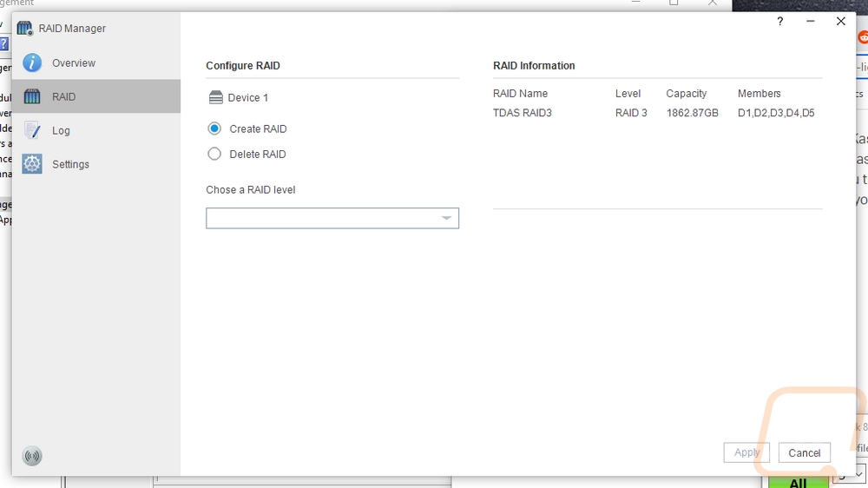This screenshot has height=488, width=868.
Task: Open the RAID level dropdown
Action: pos(332,218)
